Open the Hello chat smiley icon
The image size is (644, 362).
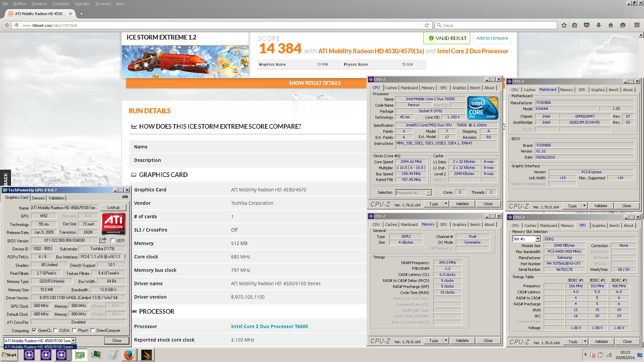[623, 25]
